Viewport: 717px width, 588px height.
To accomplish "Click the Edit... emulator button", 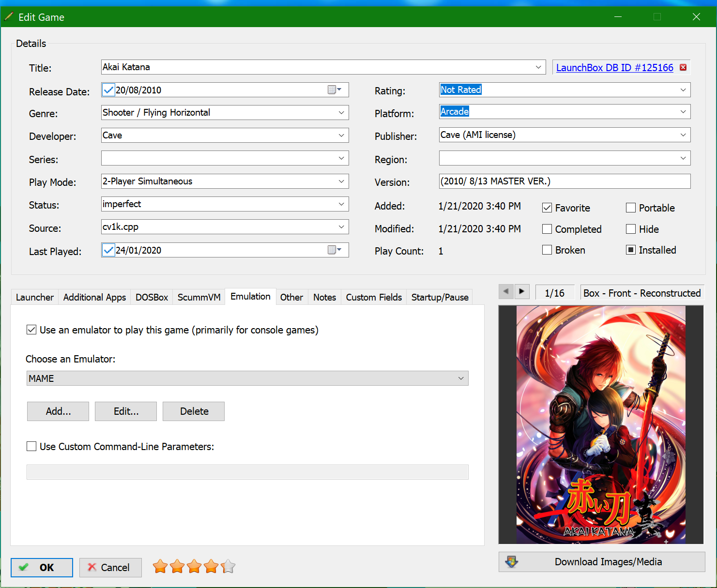I will click(126, 411).
